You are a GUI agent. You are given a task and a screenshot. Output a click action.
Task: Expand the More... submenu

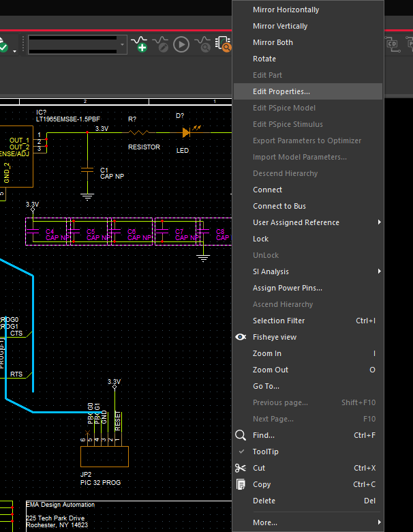coord(308,522)
